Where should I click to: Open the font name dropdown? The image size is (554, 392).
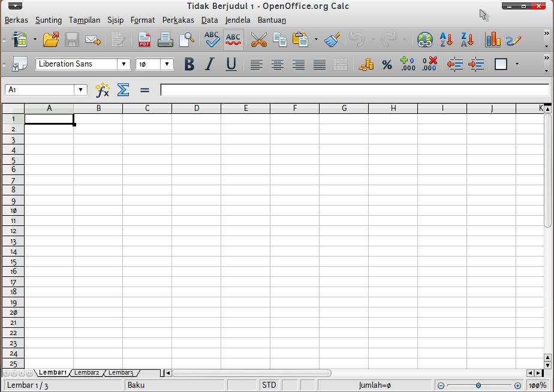124,64
